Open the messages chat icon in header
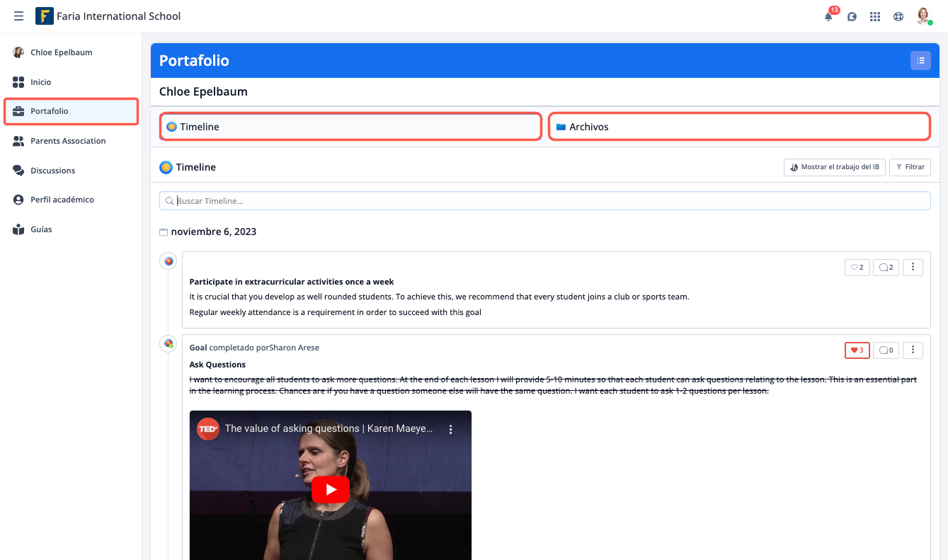This screenshot has width=948, height=560. (x=852, y=16)
